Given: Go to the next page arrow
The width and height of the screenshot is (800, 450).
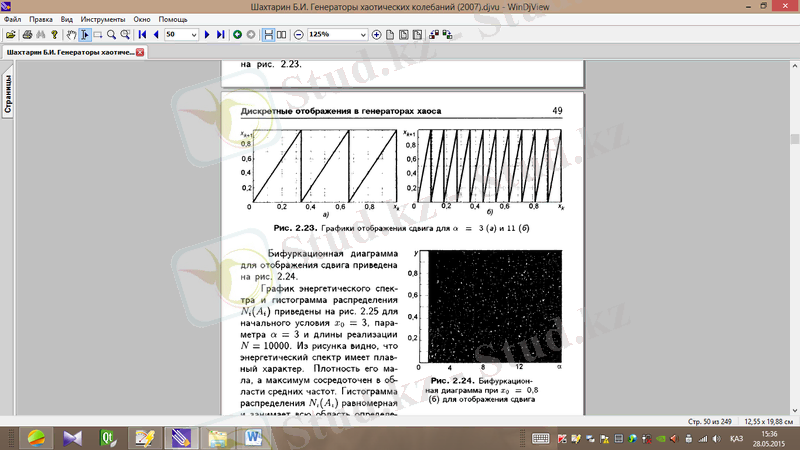Looking at the screenshot, I should [x=208, y=34].
